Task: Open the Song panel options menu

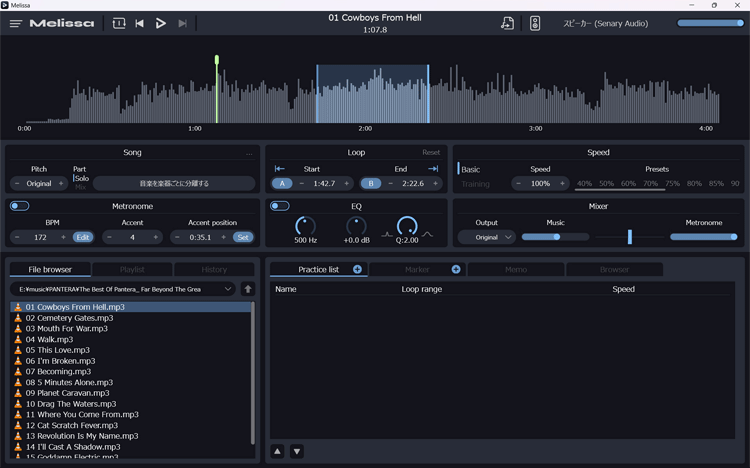Action: (250, 153)
